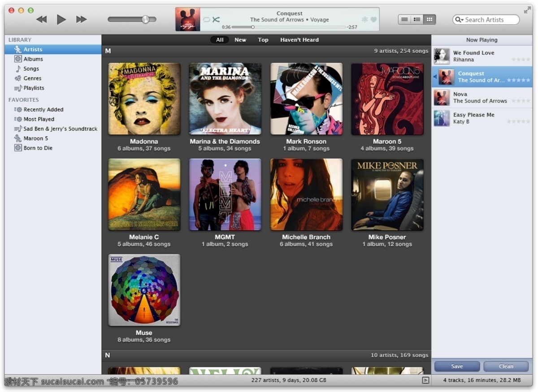This screenshot has height=392, width=538.
Task: Select the Haven't Heard filter tab
Action: (299, 40)
